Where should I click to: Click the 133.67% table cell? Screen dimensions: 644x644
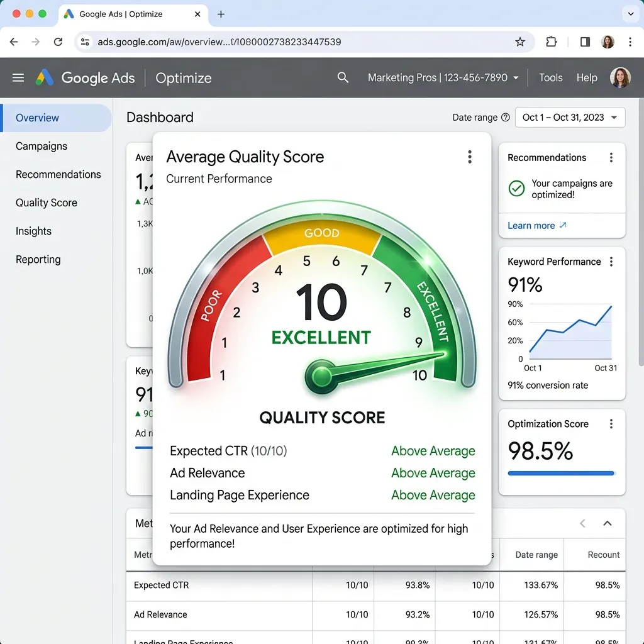541,586
